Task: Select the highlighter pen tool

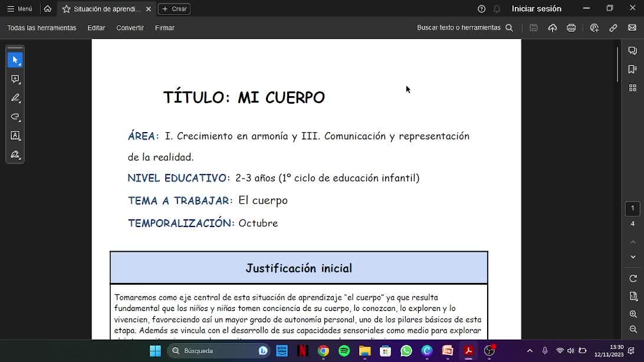Action: pos(15,98)
